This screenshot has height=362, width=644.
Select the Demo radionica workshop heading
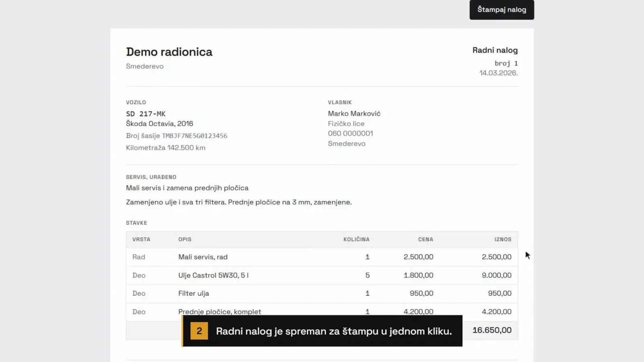(x=169, y=52)
